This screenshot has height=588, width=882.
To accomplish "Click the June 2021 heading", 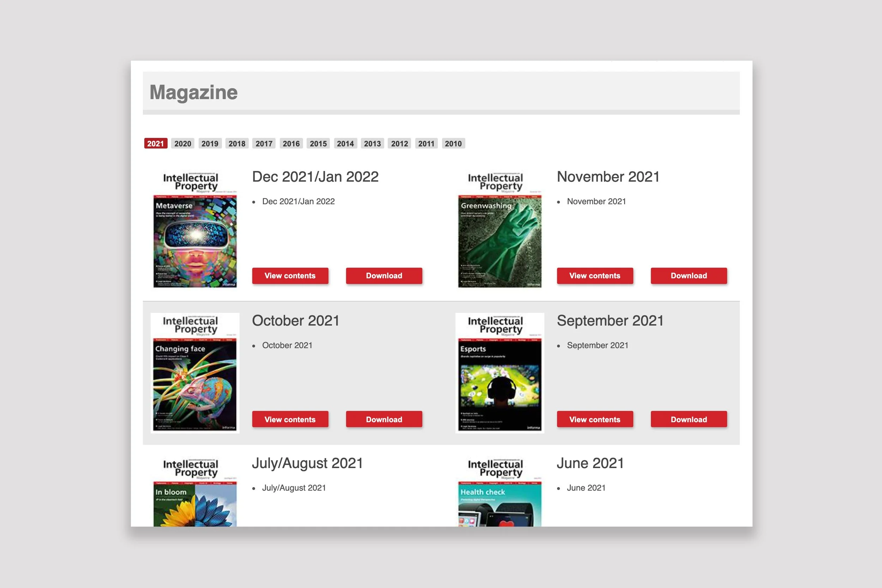I will coord(590,463).
